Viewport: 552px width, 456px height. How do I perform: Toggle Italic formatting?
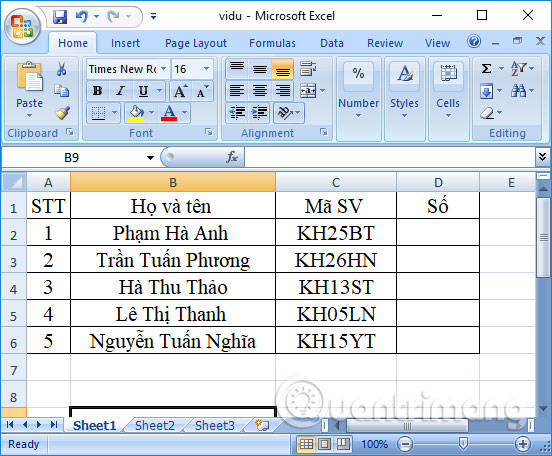click(x=120, y=91)
